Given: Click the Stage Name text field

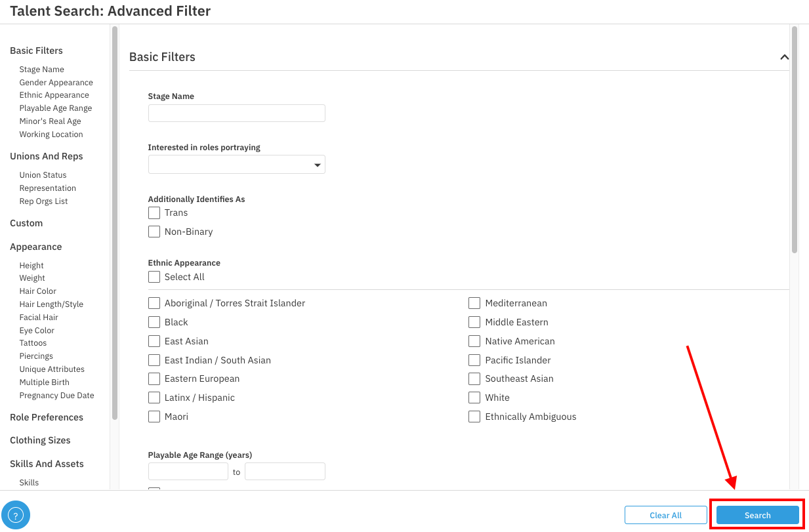Looking at the screenshot, I should 236,113.
